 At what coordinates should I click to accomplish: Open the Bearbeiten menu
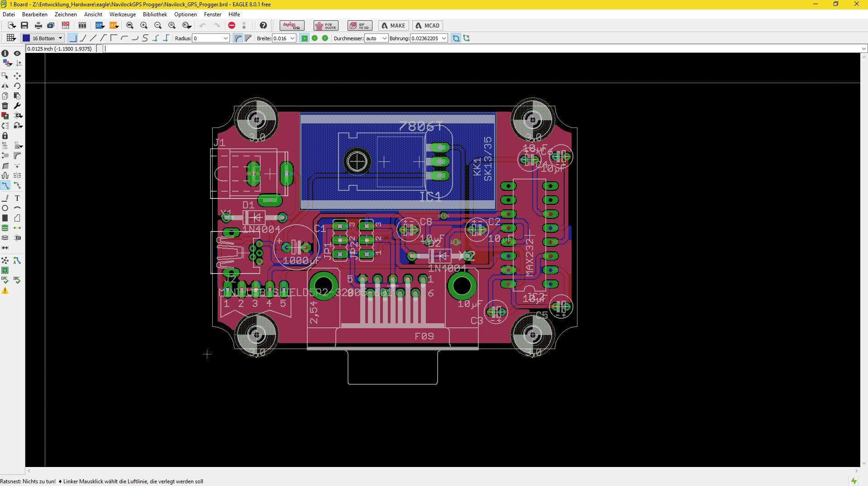click(35, 14)
